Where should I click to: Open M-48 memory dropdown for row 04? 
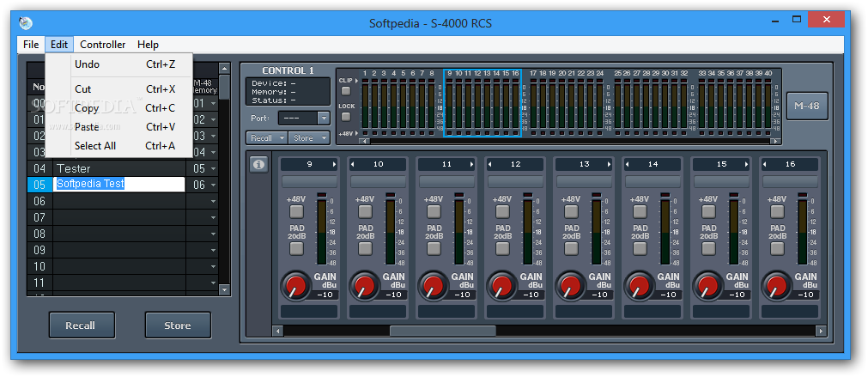(x=213, y=168)
